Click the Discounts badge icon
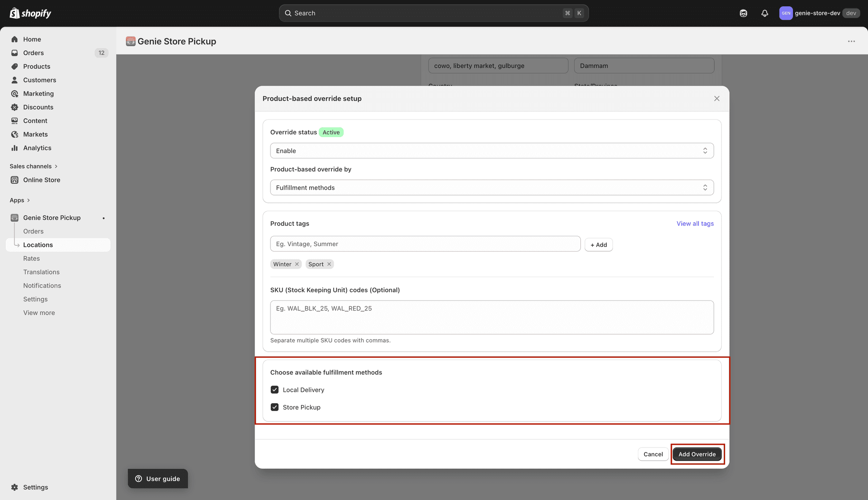The width and height of the screenshot is (868, 500). coord(14,107)
